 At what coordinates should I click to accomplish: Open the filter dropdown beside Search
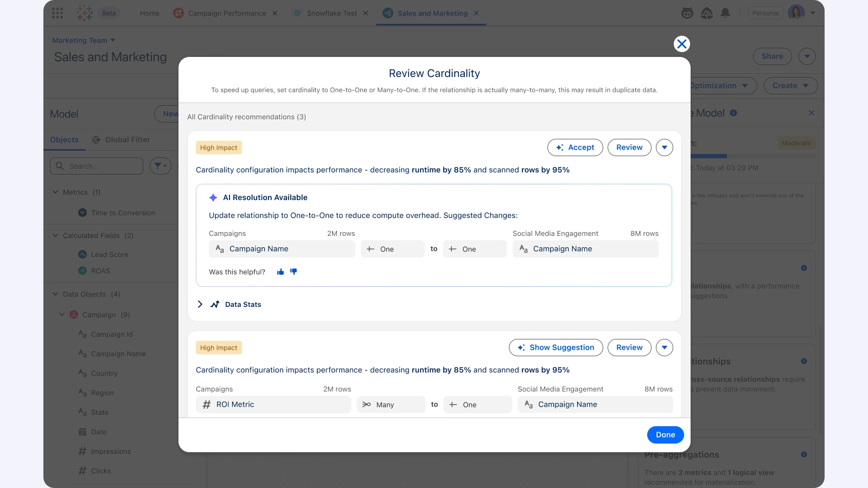click(x=159, y=166)
